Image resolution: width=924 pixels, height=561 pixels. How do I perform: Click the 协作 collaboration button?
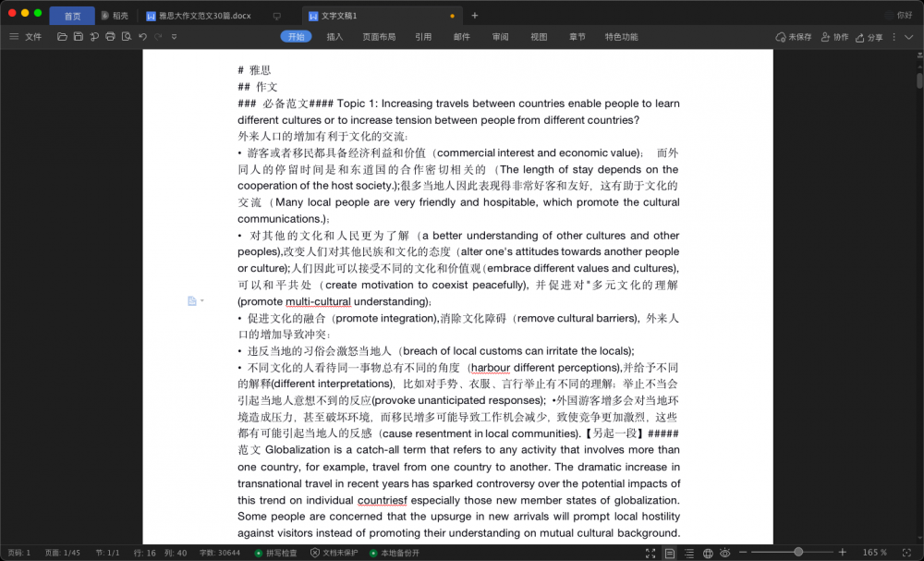click(x=835, y=37)
